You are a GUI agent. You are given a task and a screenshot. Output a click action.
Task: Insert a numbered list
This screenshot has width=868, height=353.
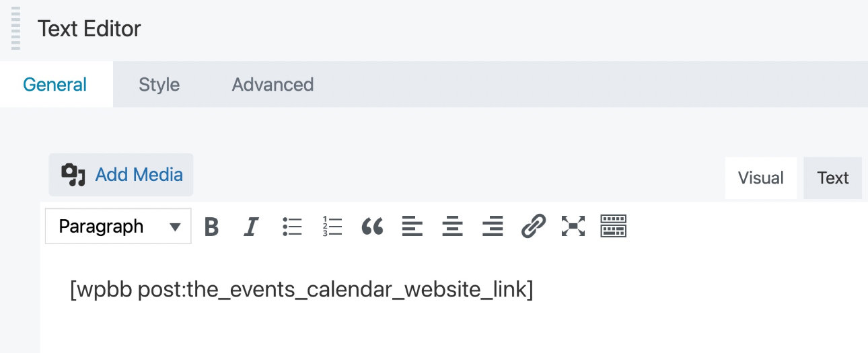click(x=332, y=227)
